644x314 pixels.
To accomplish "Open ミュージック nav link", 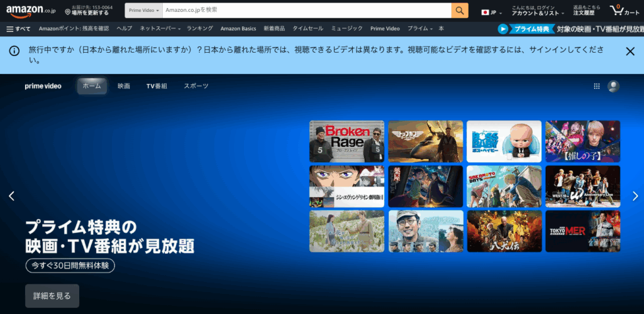I will coord(347,29).
